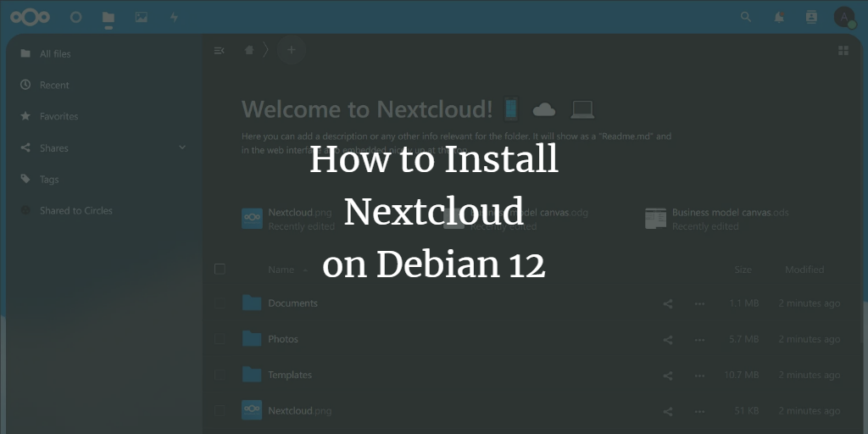
Task: Open the notifications bell
Action: coord(779,17)
